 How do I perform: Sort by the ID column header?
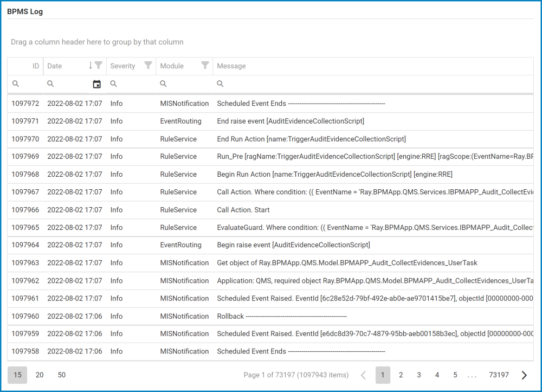pos(35,66)
